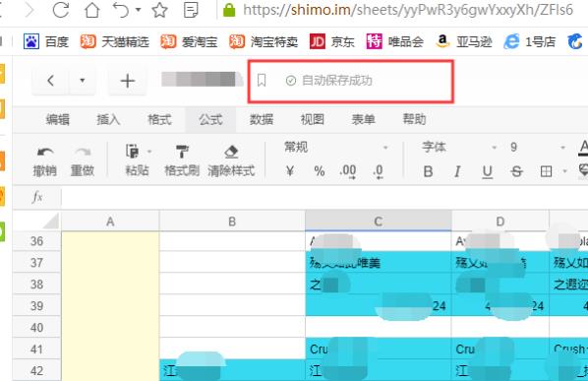588x381 pixels.
Task: Open the 字体 font dropdown
Action: click(459, 147)
